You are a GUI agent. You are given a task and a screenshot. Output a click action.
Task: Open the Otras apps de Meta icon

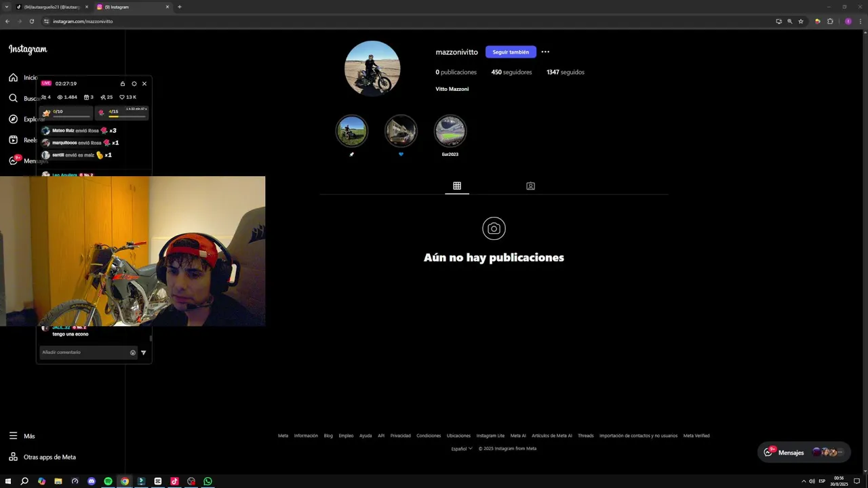click(13, 457)
